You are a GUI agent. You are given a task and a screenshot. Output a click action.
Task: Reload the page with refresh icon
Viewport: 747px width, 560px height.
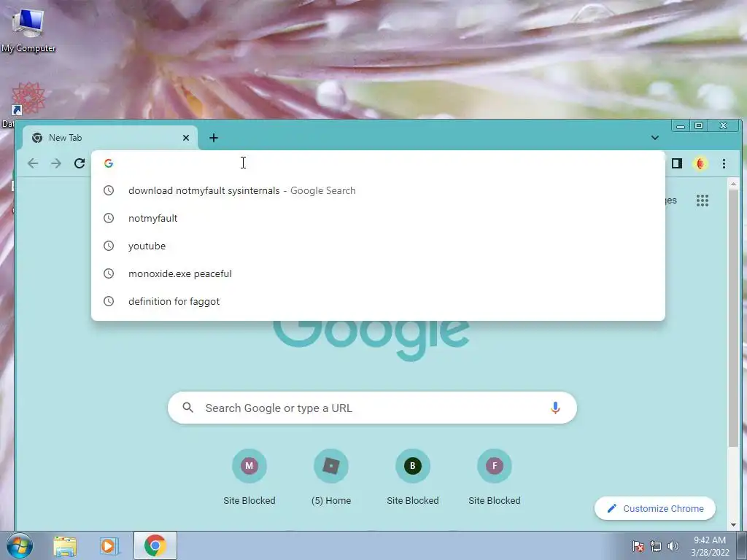(80, 163)
